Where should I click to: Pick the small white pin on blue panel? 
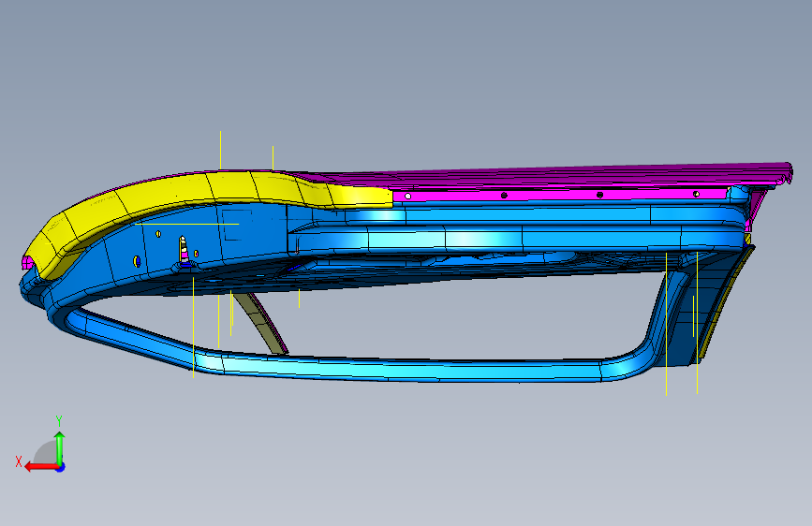coord(184,250)
